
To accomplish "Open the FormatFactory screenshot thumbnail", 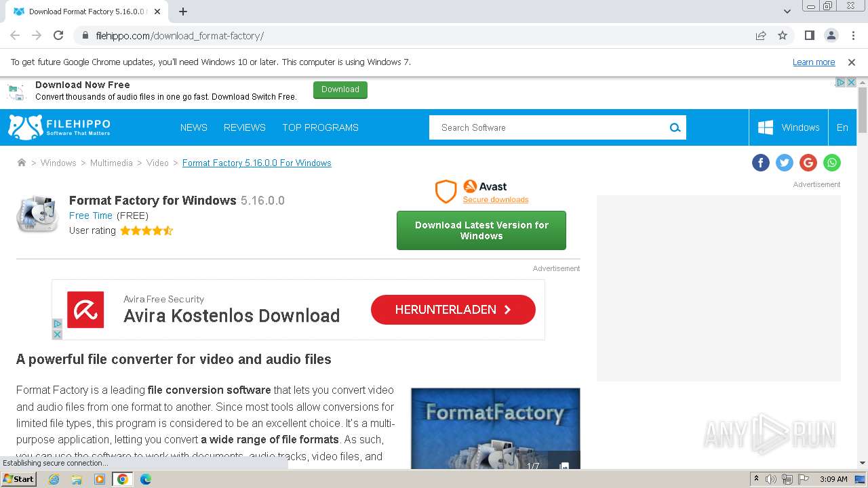I will [x=496, y=428].
